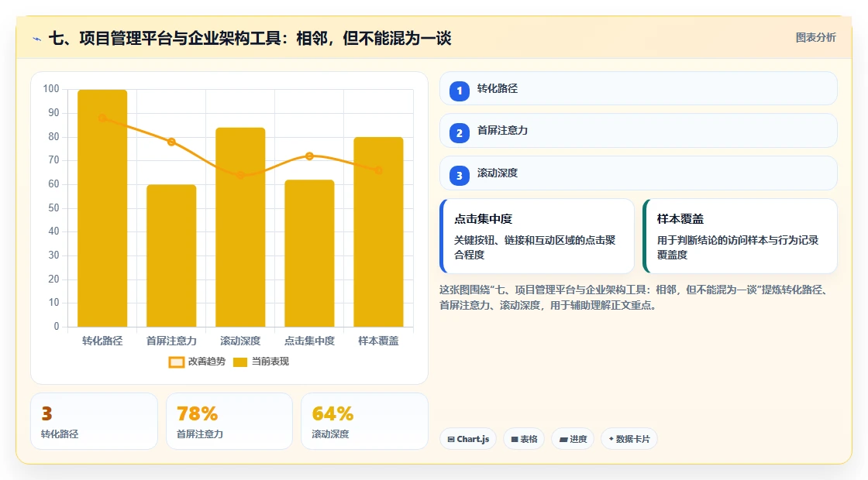Click the Chart.js tag
The height and width of the screenshot is (480, 868).
[468, 439]
